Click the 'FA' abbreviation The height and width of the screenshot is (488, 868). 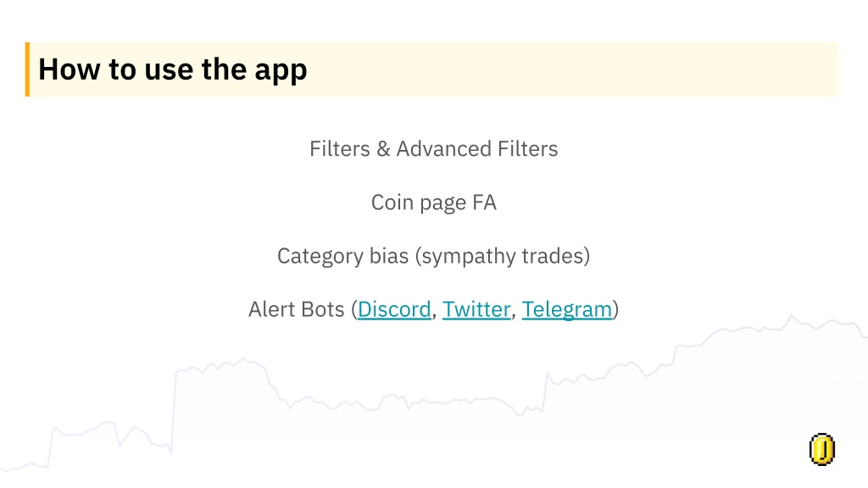pyautogui.click(x=484, y=202)
